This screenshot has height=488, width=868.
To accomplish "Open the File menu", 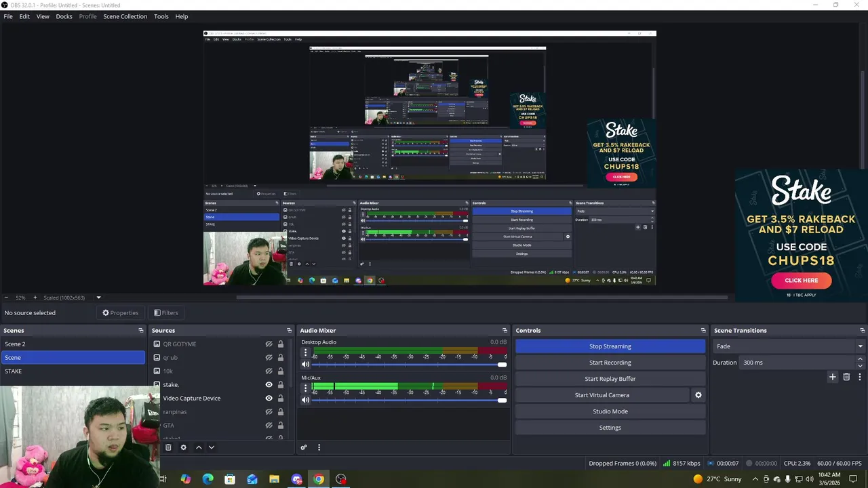I will pos(8,16).
